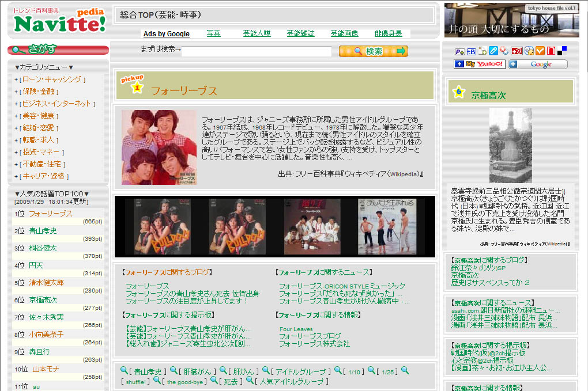Click the orange 検索 search button
Image resolution: width=588 pixels, height=391 pixels.
click(x=374, y=51)
